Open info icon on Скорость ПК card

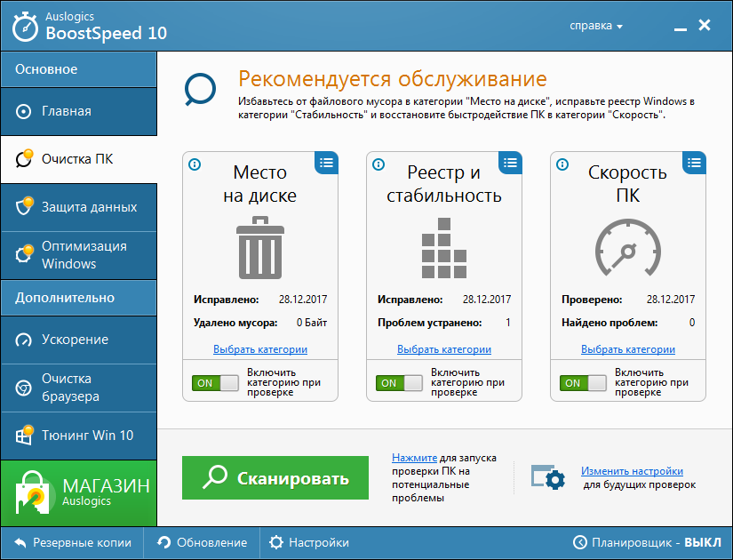click(x=562, y=164)
